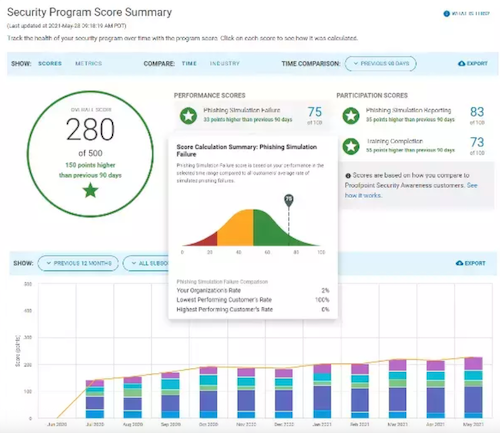This screenshot has width=500, height=433.
Task: Open the Previous 12 Months dropdown
Action: (x=78, y=263)
